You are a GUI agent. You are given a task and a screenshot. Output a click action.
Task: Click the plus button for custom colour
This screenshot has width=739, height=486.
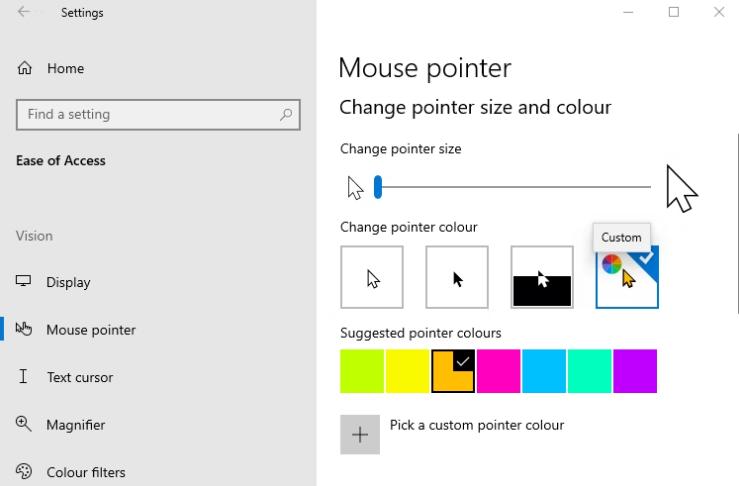(x=360, y=435)
